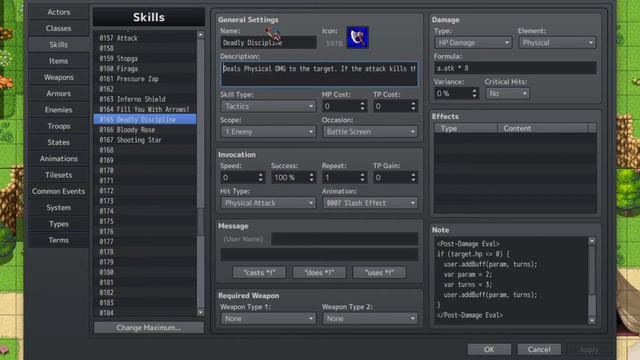Open the Element dropdown
This screenshot has width=640, height=360.
557,42
